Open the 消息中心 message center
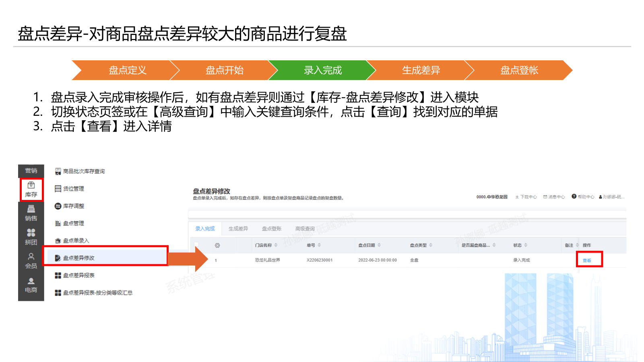The height and width of the screenshot is (362, 644). 554,197
